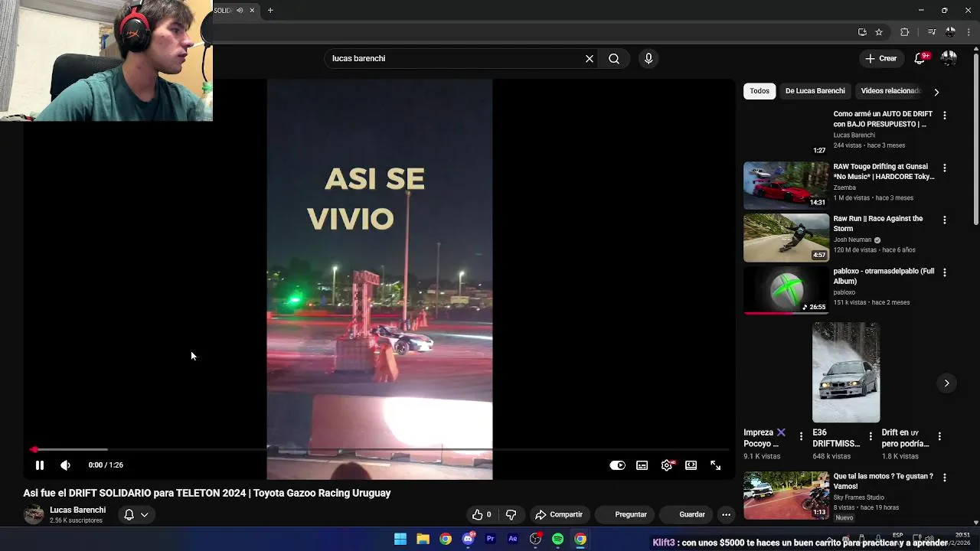Close the current browser tab

(x=252, y=10)
